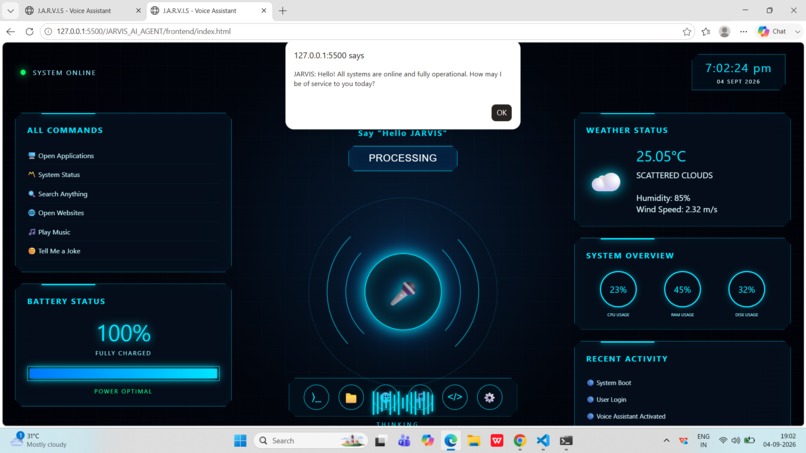Screen dimensions: 806x453
Task: Open the settings gear icon in dock
Action: pyautogui.click(x=489, y=397)
